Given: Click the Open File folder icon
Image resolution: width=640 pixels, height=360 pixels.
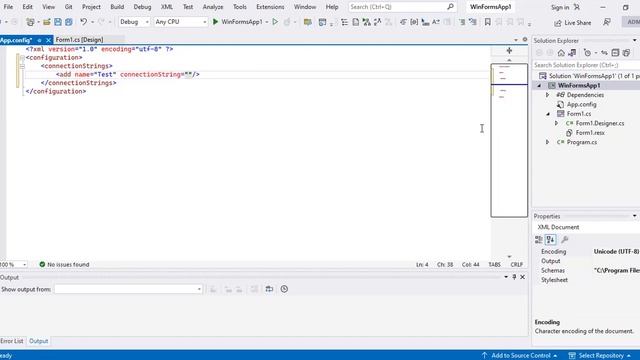Looking at the screenshot, I should tap(47, 22).
